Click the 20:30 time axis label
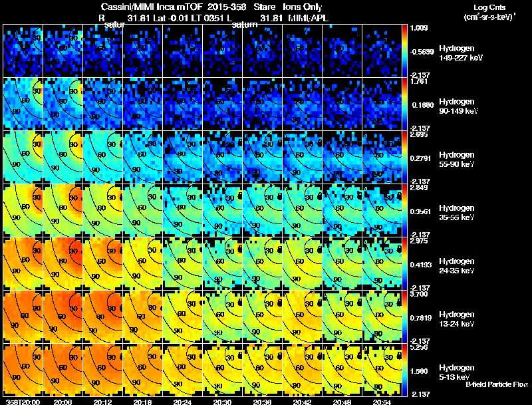 (x=222, y=402)
